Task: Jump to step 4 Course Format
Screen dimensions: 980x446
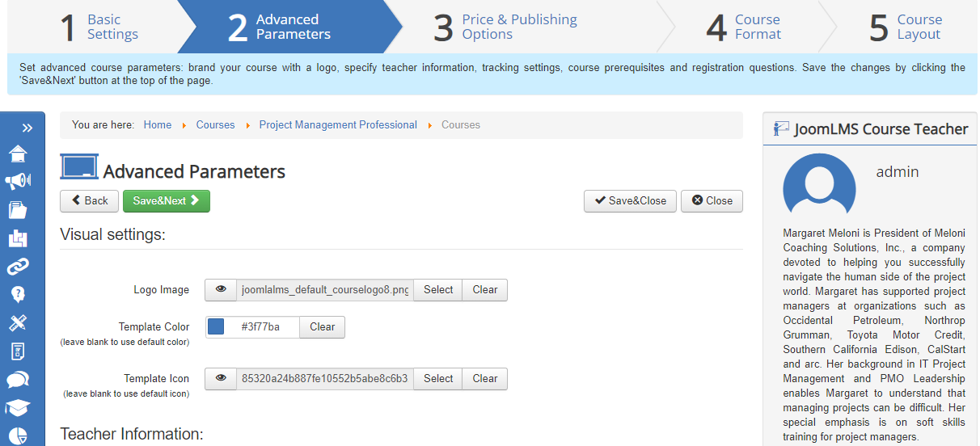Action: pyautogui.click(x=744, y=27)
